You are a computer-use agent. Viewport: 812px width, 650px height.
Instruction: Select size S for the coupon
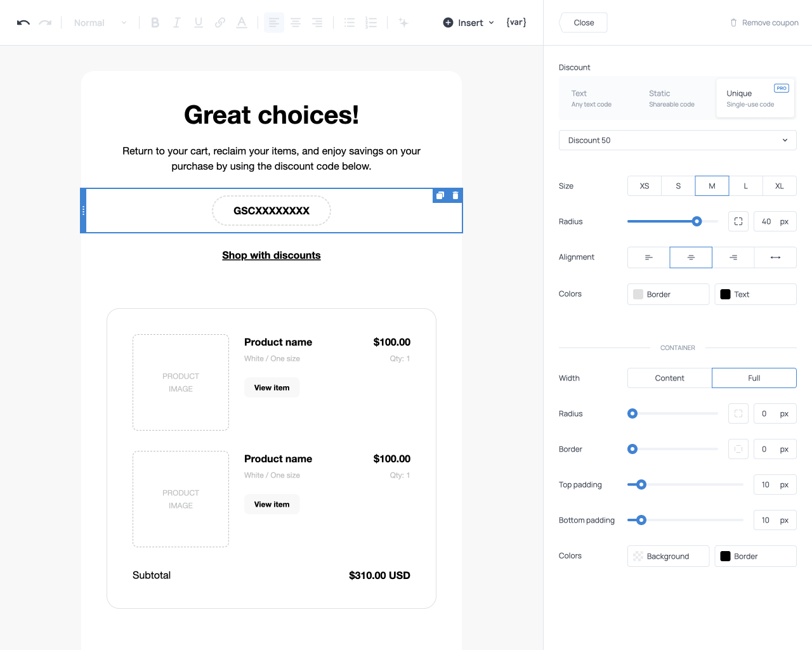point(678,186)
